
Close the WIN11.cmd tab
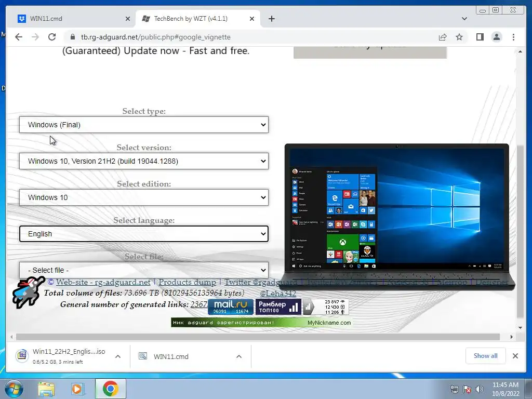[x=128, y=19]
